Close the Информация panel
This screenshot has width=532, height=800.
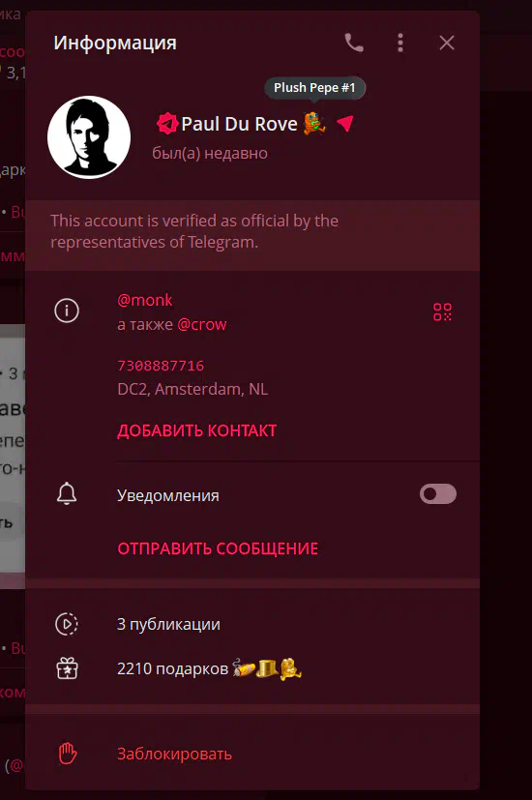point(447,43)
